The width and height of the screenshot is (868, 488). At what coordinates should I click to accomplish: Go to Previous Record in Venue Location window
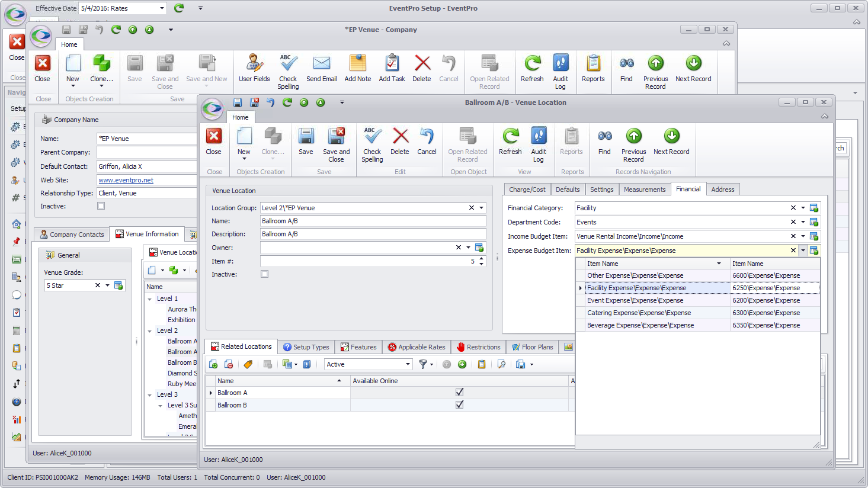633,145
